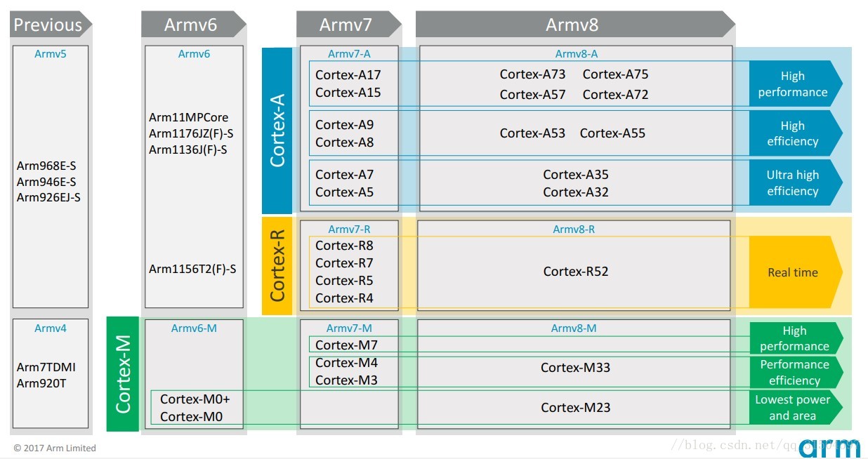Select Cortex-A72 text
Screen dimensions: 868x459
pyautogui.click(x=616, y=94)
